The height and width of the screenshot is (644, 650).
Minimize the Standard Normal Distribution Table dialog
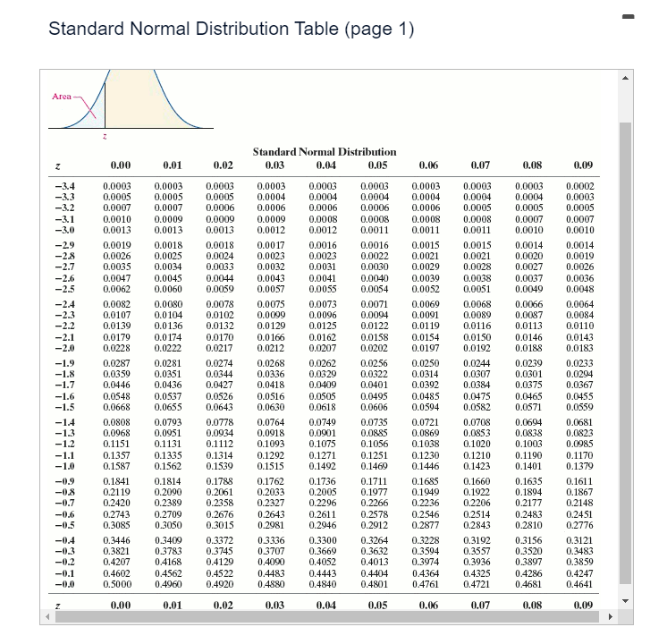tap(628, 17)
